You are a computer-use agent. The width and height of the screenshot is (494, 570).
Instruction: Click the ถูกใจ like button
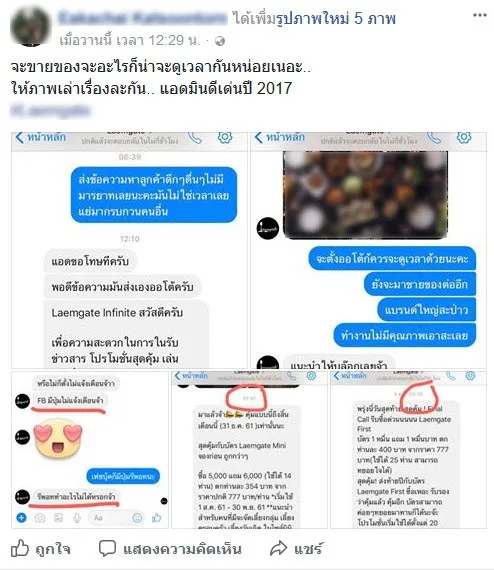[x=40, y=549]
